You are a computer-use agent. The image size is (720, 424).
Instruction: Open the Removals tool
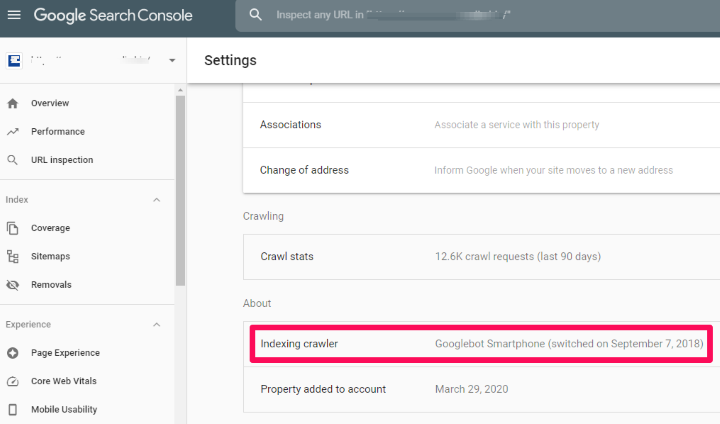pyautogui.click(x=51, y=285)
